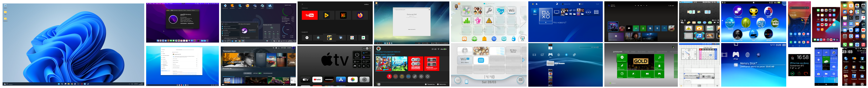Open the green Daily Log chart on Wii U

pos(466,21)
